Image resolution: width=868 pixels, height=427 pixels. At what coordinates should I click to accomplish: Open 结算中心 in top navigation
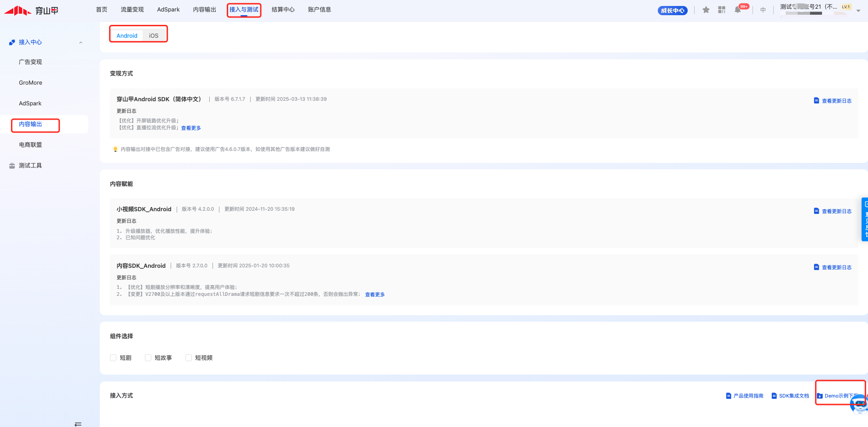283,10
